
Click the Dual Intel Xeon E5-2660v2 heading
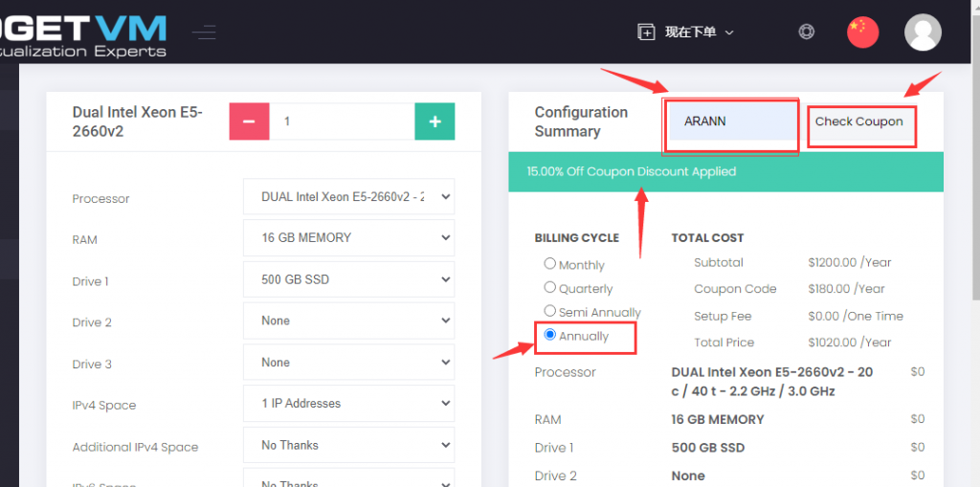click(138, 122)
